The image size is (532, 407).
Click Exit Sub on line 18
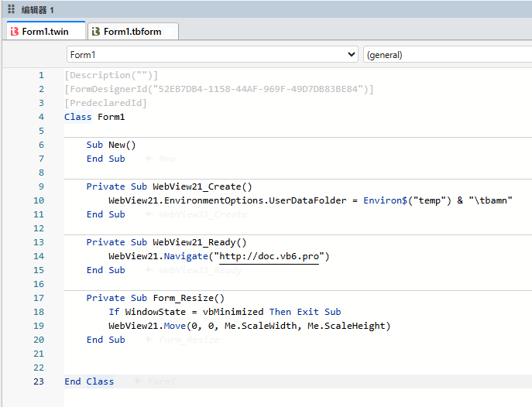click(x=319, y=312)
